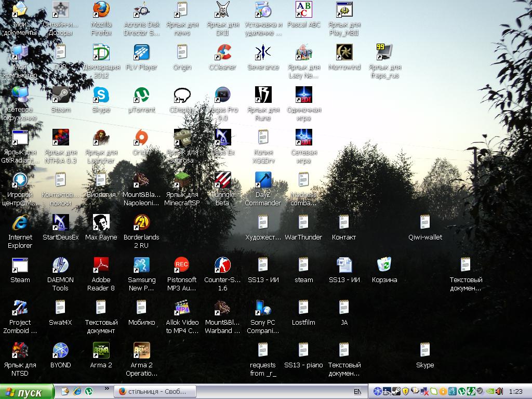Launch Tunngle beta shortcut
532x399 pixels.
222,189
